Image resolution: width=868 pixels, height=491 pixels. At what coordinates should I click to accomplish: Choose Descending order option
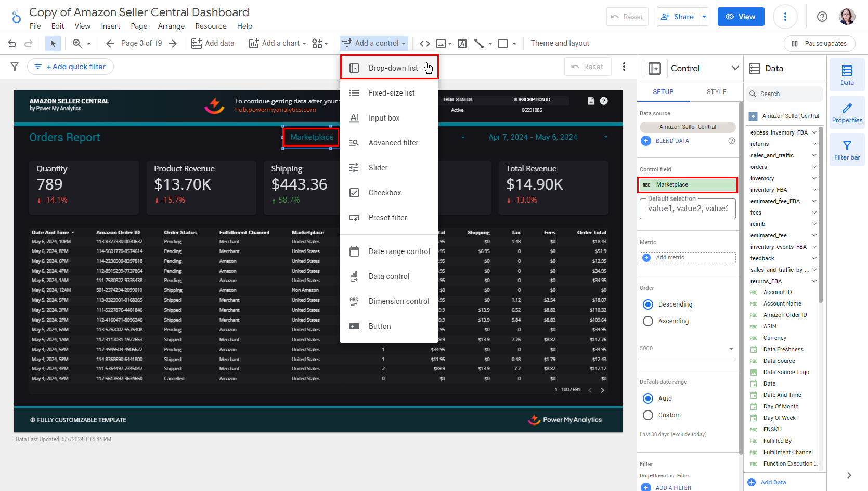pyautogui.click(x=648, y=304)
